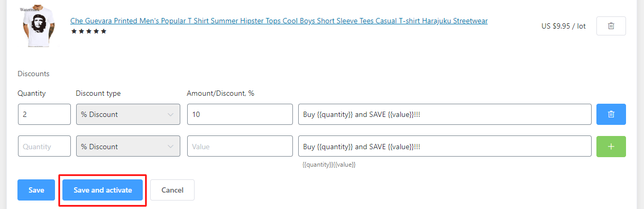Click Save and activate button
The width and height of the screenshot is (644, 209).
[103, 190]
